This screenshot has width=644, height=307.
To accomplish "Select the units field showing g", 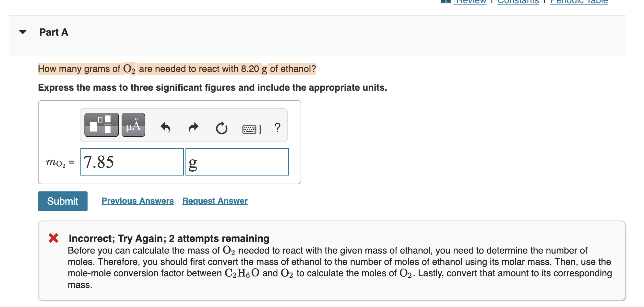I will point(237,162).
